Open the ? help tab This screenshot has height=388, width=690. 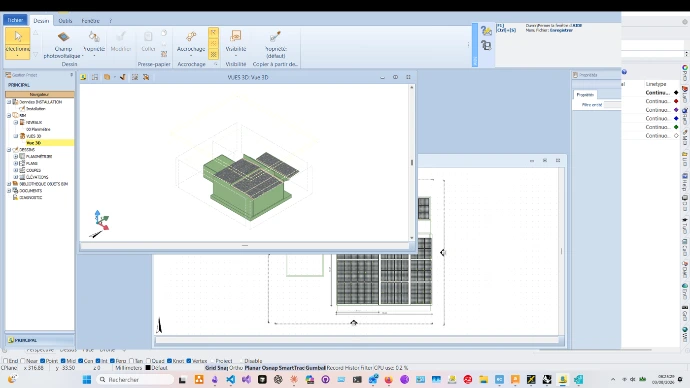click(110, 21)
